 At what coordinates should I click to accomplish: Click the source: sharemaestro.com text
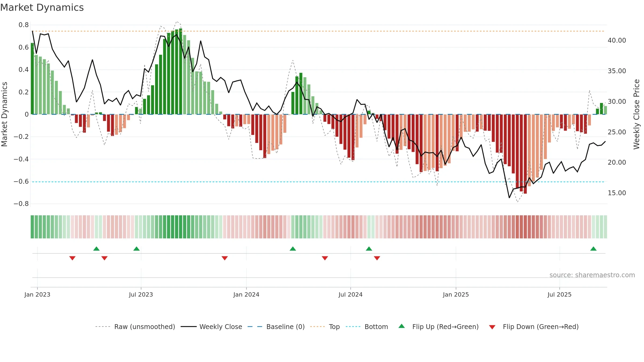[x=592, y=275]
